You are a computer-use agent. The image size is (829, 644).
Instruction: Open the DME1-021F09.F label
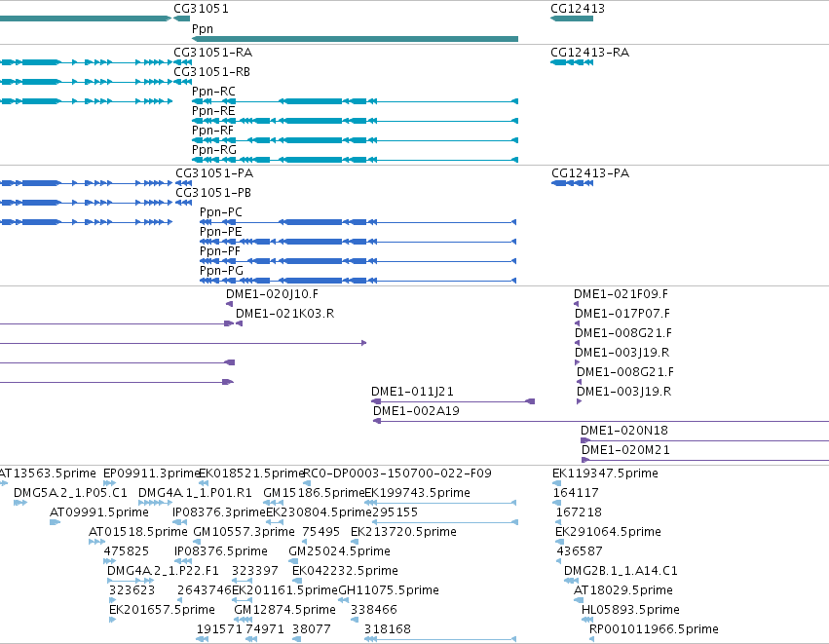(621, 294)
